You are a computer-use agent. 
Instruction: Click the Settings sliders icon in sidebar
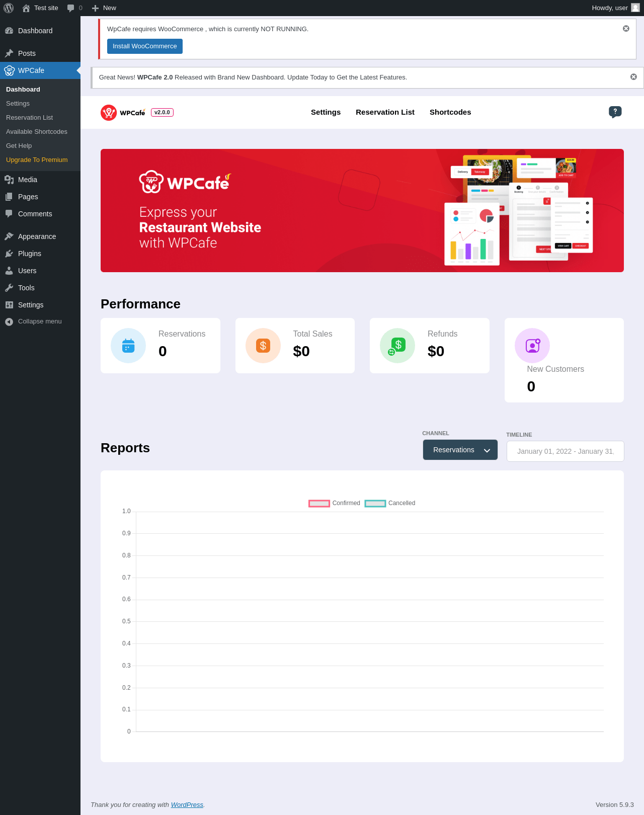coord(9,305)
